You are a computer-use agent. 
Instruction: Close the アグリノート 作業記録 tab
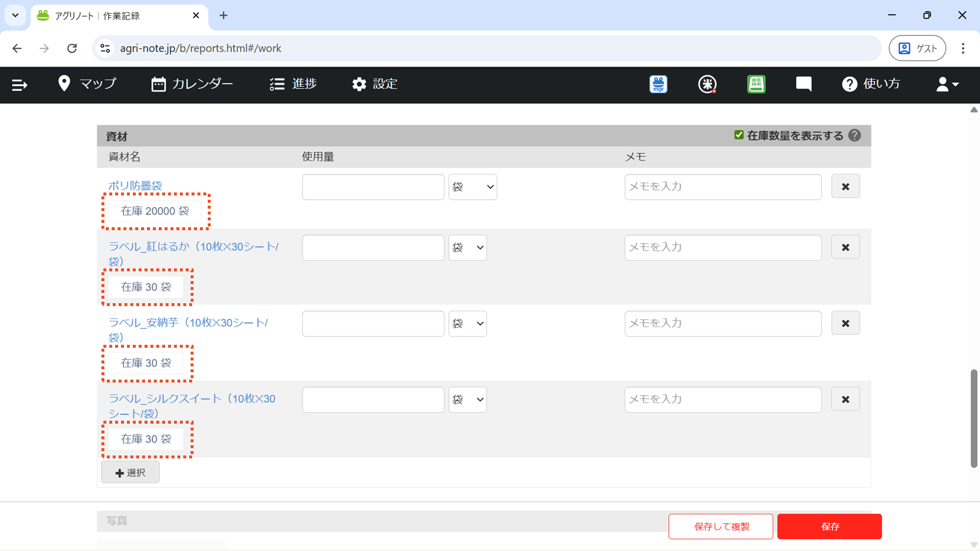click(196, 16)
